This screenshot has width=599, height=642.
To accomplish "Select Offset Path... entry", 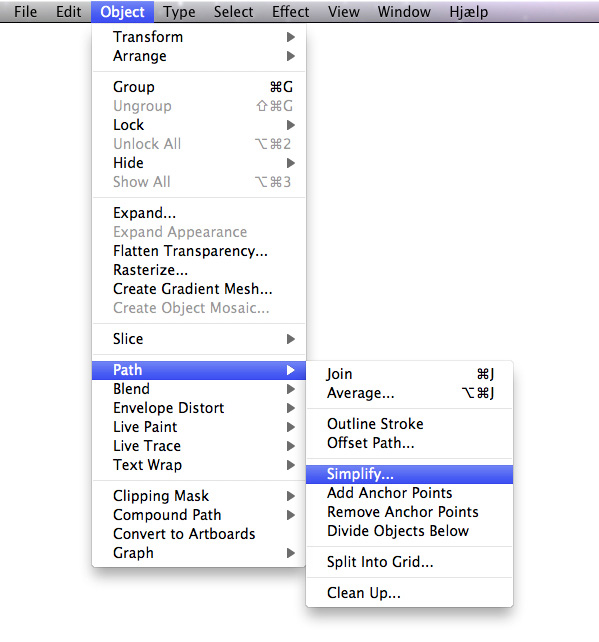I will click(409, 443).
